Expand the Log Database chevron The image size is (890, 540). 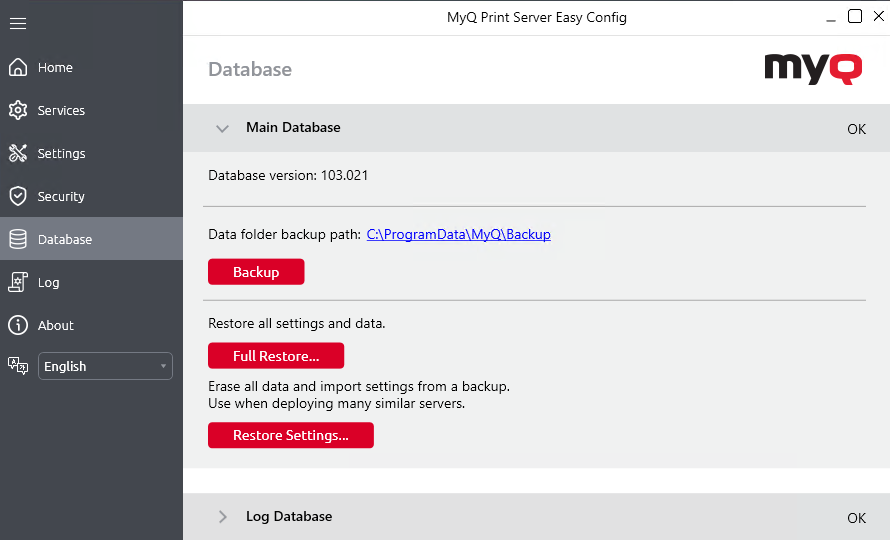pos(222,516)
